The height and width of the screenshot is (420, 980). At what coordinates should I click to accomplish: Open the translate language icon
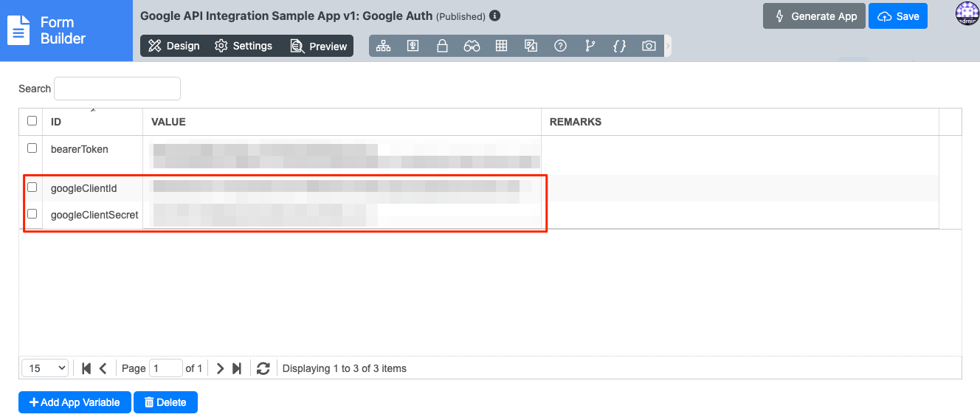click(x=531, y=46)
